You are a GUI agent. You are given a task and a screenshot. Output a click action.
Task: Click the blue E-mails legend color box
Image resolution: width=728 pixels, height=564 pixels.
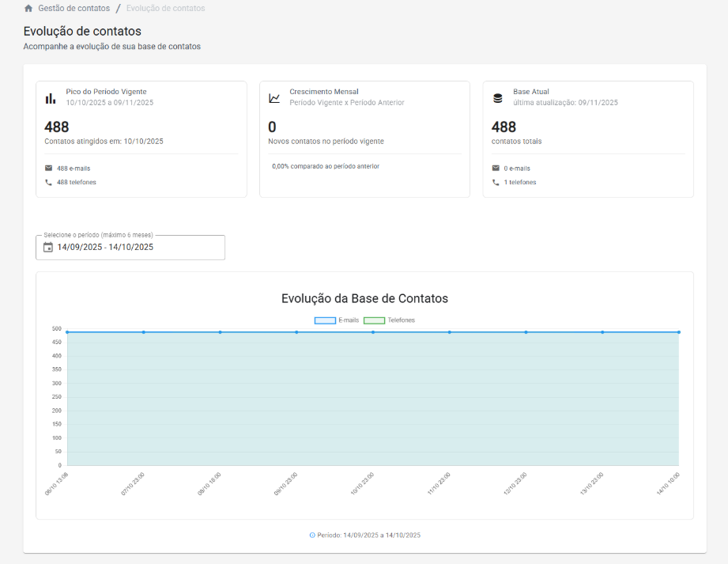325,320
